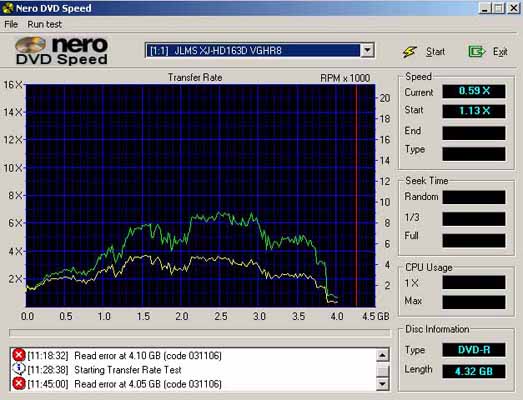Screen dimensions: 523x400
Task: Click the lightning bolt Start icon
Action: point(409,52)
